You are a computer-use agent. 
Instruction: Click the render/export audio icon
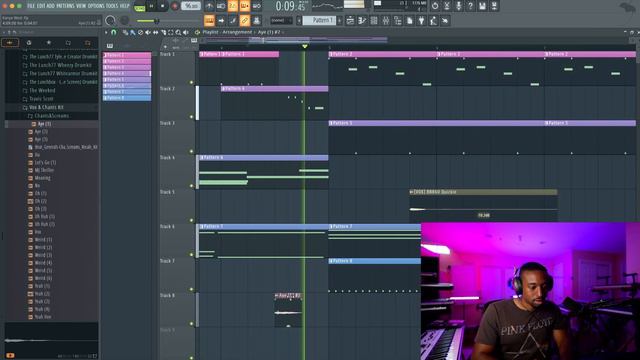coord(494,6)
